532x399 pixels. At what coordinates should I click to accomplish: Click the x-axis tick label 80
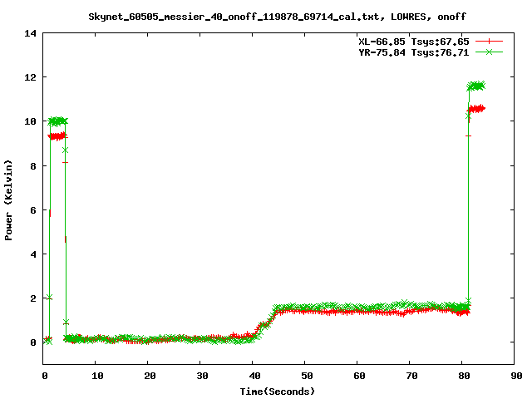coord(464,376)
